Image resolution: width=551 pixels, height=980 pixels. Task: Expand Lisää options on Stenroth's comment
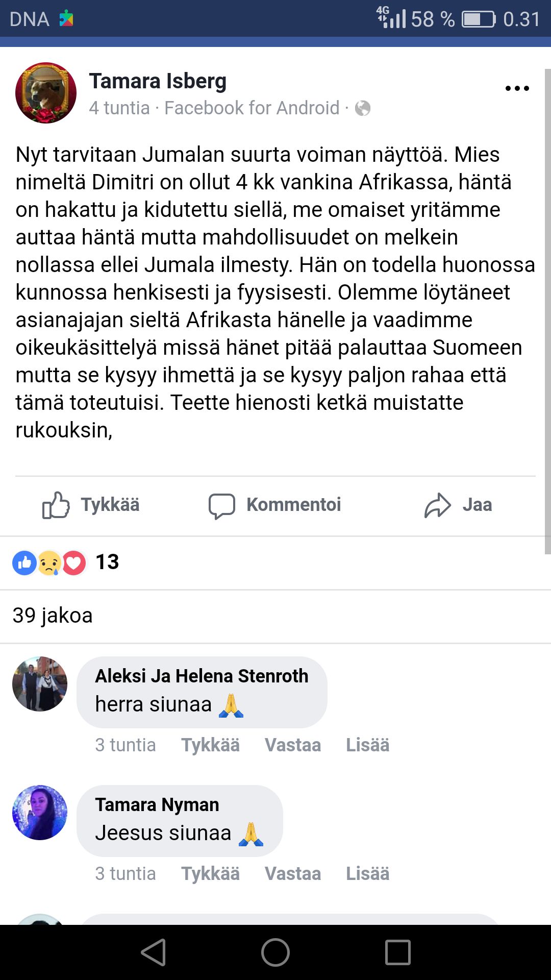tap(367, 745)
